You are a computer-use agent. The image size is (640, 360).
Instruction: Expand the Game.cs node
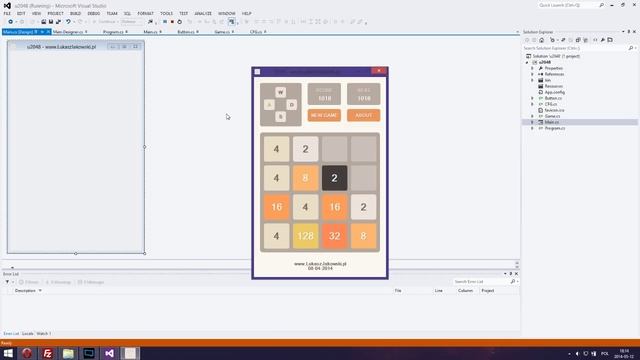(532, 116)
